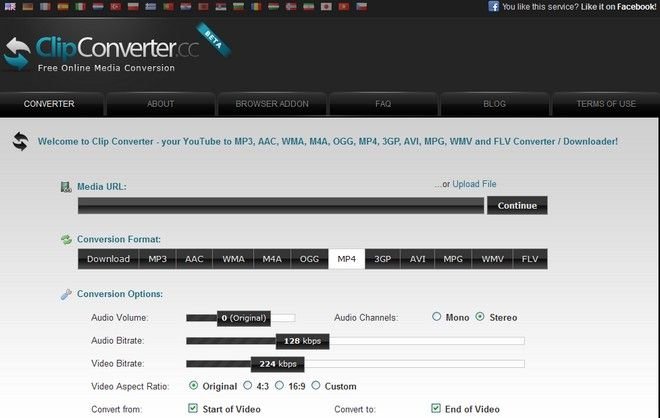Click the 224 kbps Video Bitrate slider handle
Image resolution: width=660 pixels, height=418 pixels.
pos(277,364)
